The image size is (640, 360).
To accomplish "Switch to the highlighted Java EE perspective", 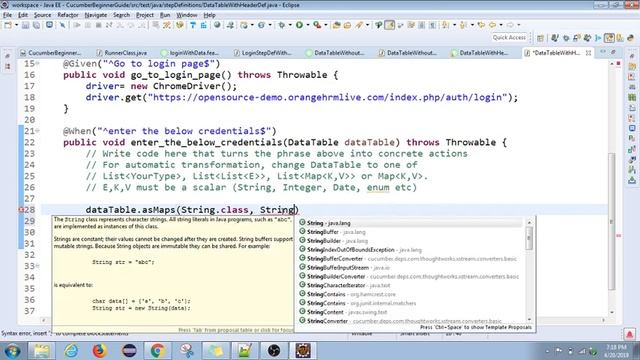I will (609, 38).
